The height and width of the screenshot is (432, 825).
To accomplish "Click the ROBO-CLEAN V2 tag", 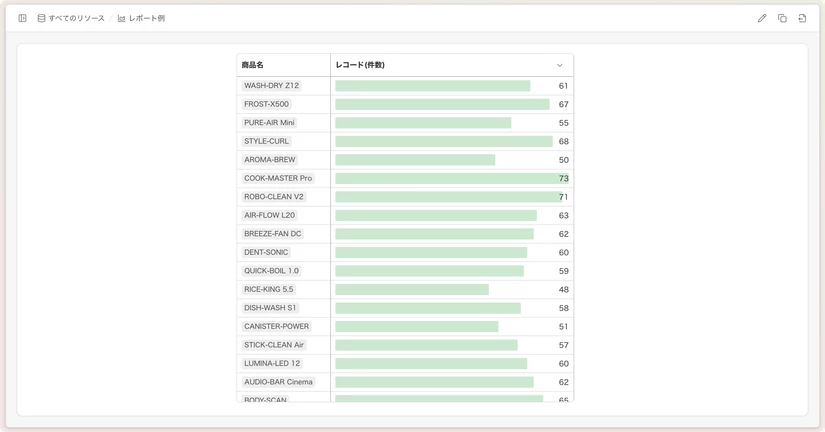I will 274,197.
